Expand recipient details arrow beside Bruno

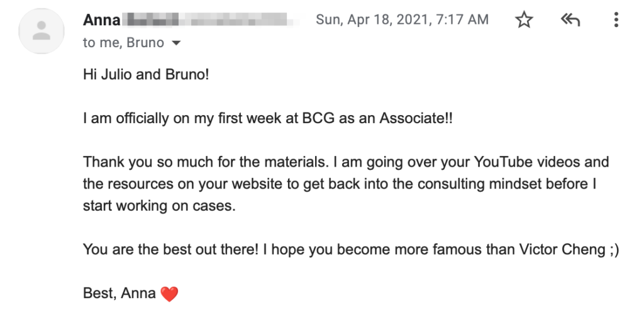176,43
